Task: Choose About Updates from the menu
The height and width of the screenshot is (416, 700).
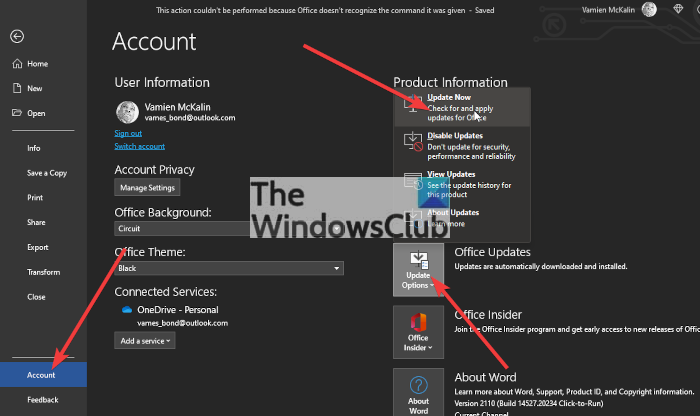Action: point(462,218)
